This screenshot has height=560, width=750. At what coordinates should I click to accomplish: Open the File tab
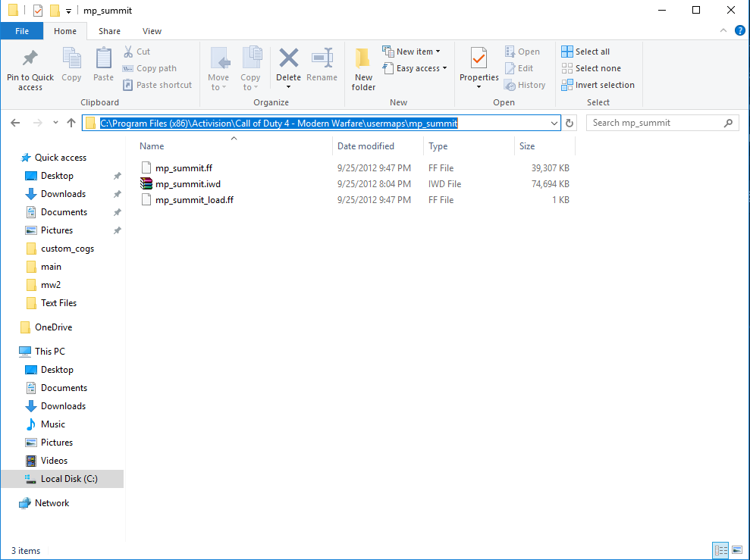(x=22, y=31)
